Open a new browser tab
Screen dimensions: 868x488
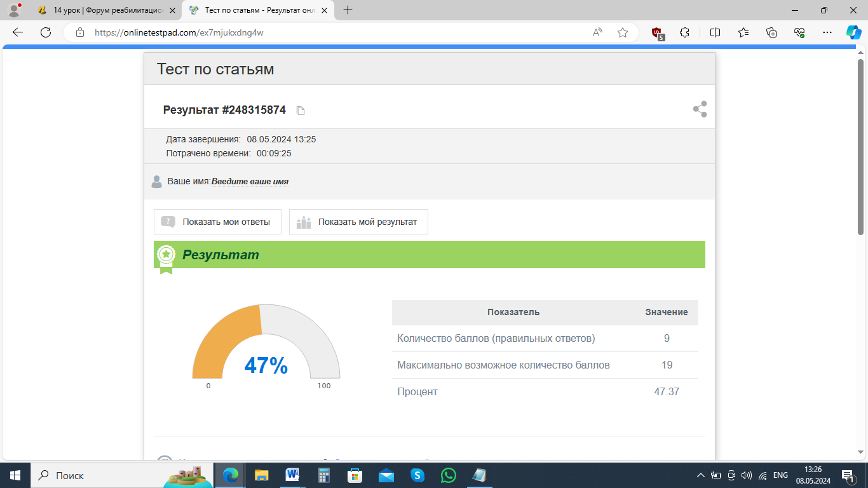348,10
